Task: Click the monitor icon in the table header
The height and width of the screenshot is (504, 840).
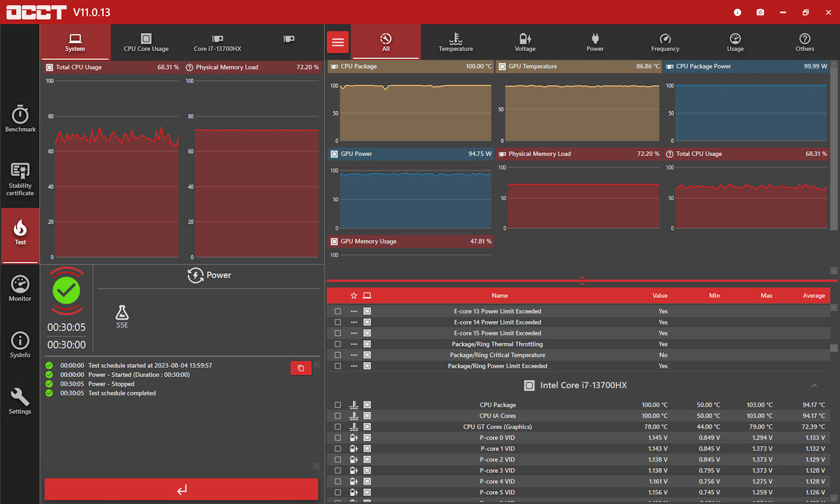Action: coord(367,296)
